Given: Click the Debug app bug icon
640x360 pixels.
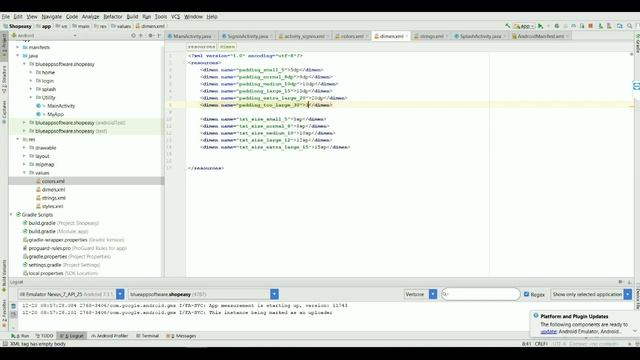Looking at the screenshot, I should (557, 26).
